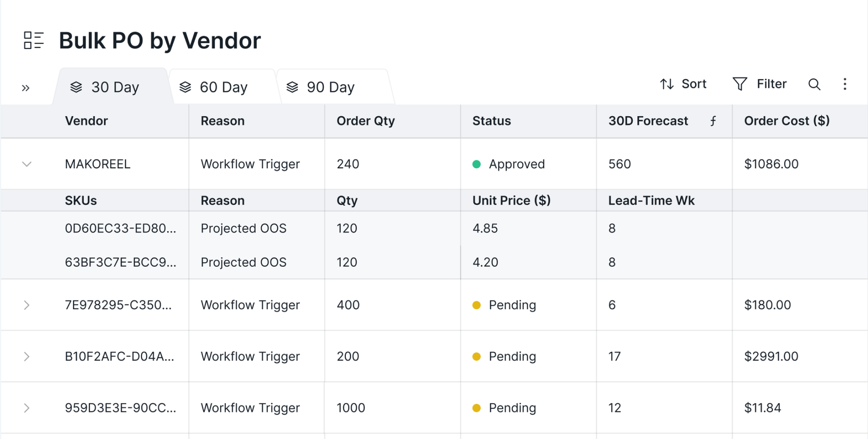Click formula icon in 30D Forecast header

click(713, 121)
